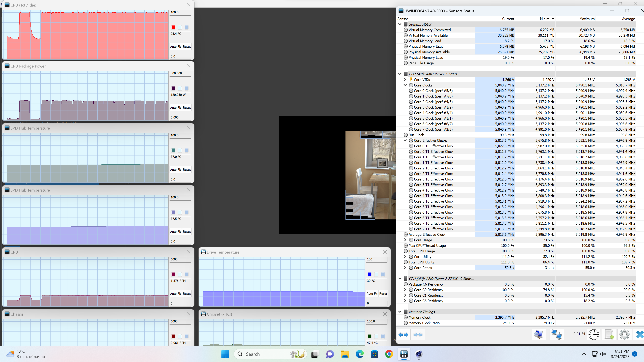Image resolution: width=644 pixels, height=362 pixels.
Task: Click the red color swatch on CPU Tctl/Tdie graph
Action: point(173,27)
